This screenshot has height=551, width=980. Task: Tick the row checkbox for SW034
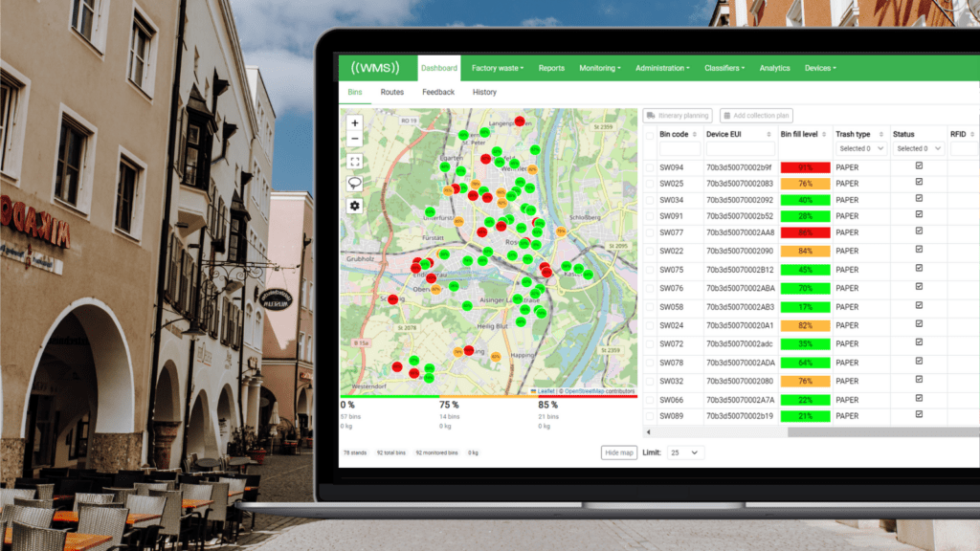click(650, 200)
